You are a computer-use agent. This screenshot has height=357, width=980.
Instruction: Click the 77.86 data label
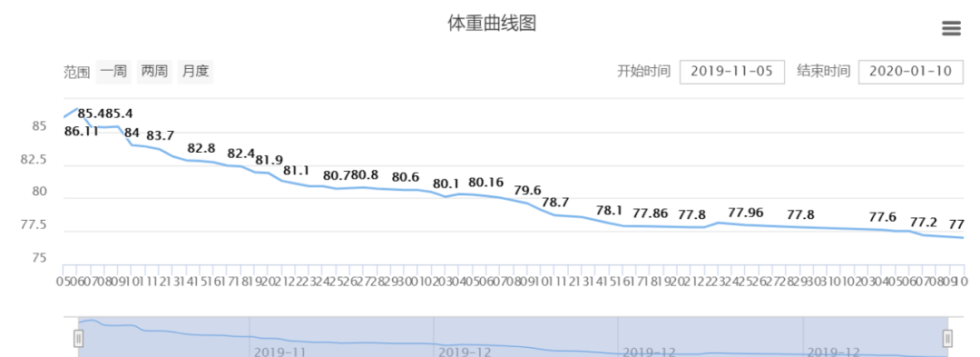point(651,213)
